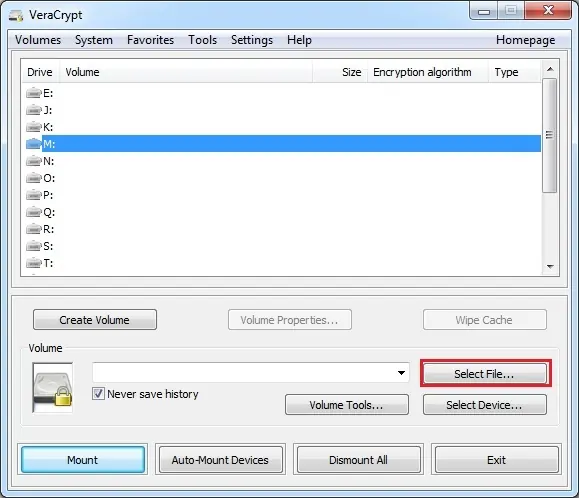This screenshot has width=579, height=498.
Task: Select the N: drive slot icon
Action: coord(33,161)
